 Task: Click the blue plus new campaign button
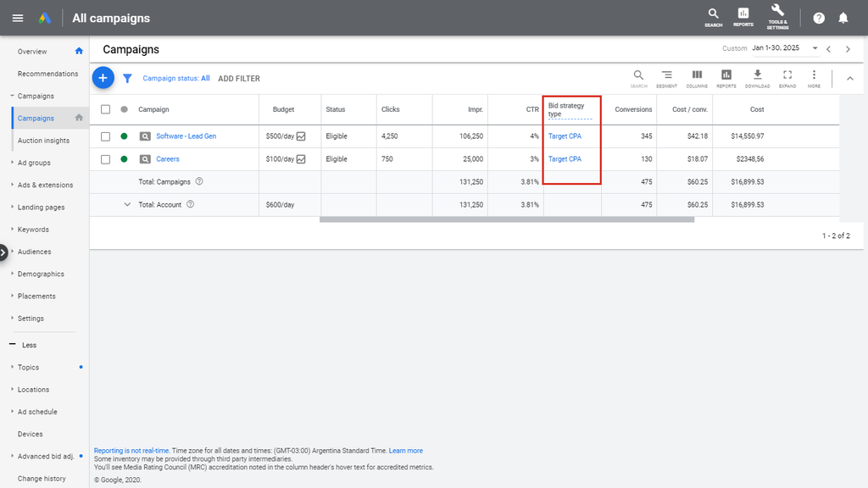point(103,78)
